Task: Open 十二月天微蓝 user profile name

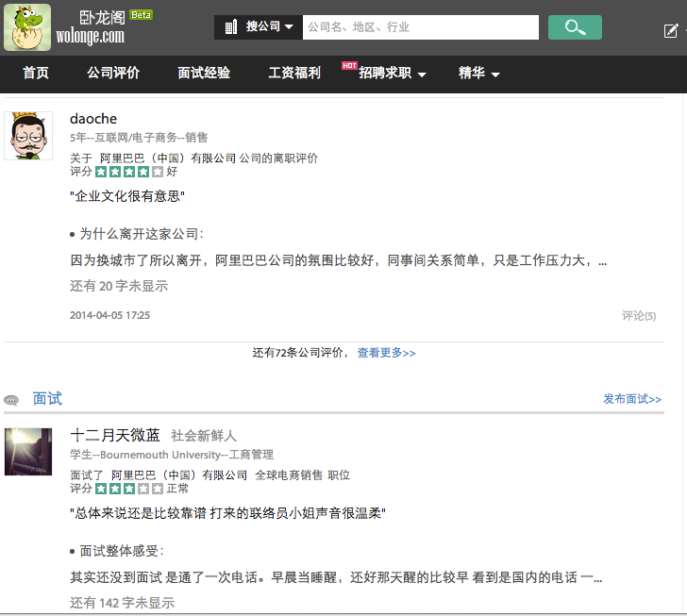Action: (x=115, y=435)
